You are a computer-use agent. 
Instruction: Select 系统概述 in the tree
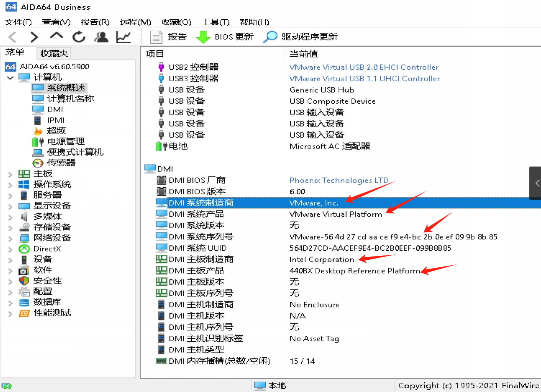(x=66, y=88)
